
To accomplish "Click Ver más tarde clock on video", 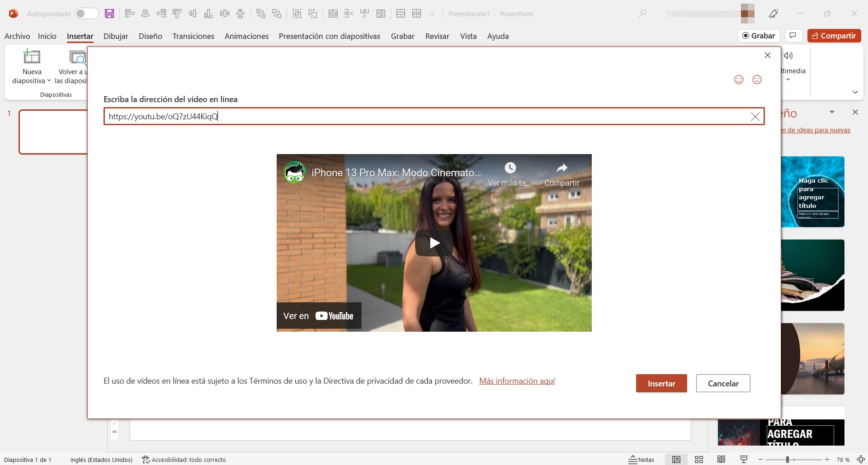I will point(510,174).
